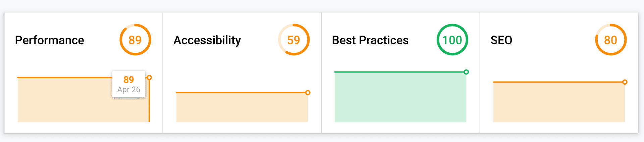Screen dimensions: 644x142
Task: Click the SEO score gauge showing 80
Action: pyautogui.click(x=611, y=40)
